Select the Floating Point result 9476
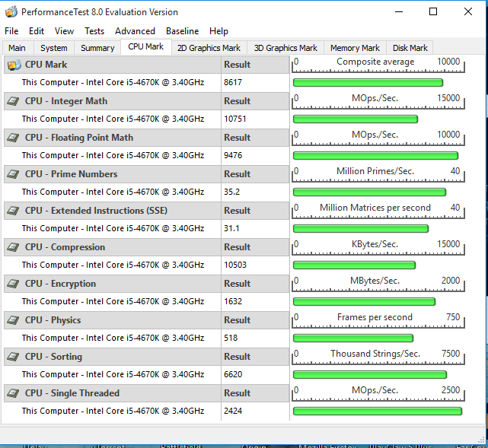Screen dimensions: 488x448 pyautogui.click(x=233, y=155)
